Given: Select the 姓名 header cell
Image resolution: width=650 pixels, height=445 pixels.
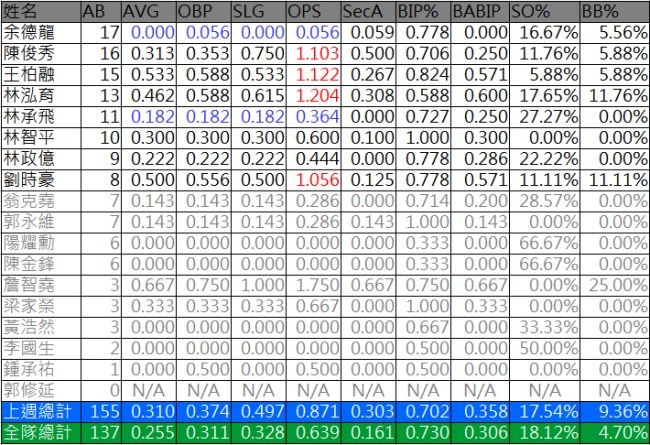Looking at the screenshot, I should tap(41, 12).
